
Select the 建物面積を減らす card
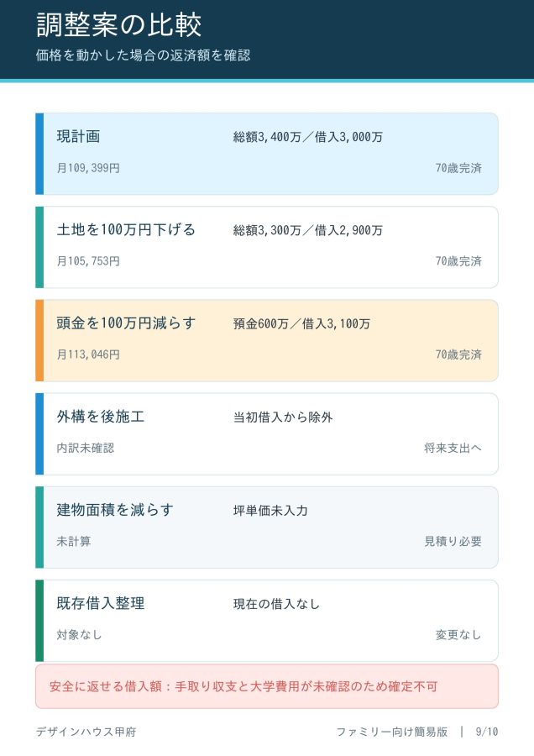point(266,527)
